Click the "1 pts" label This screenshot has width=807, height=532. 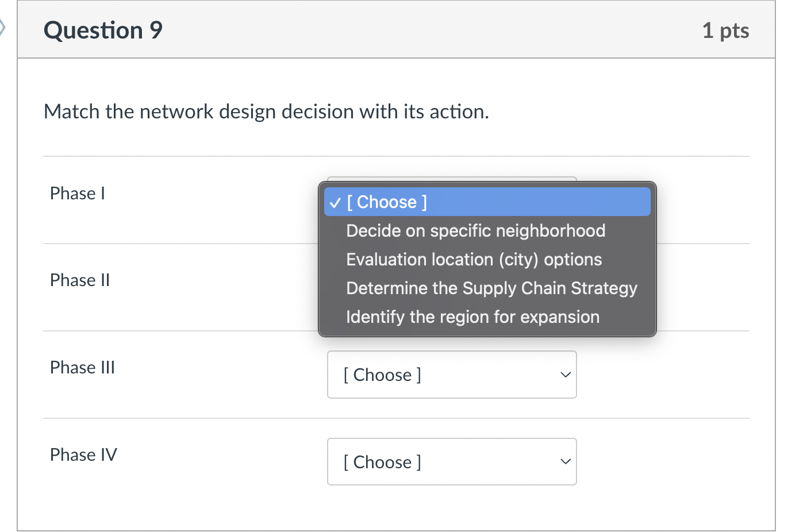[725, 31]
